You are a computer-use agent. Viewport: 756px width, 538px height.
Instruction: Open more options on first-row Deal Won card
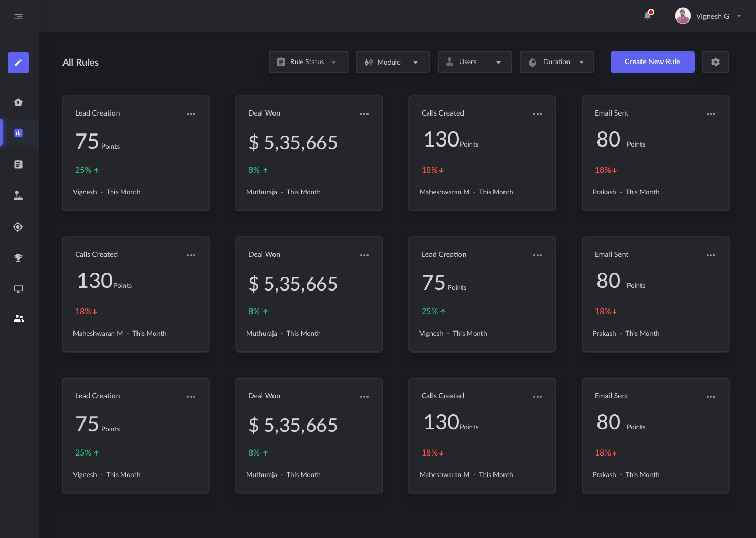[364, 114]
